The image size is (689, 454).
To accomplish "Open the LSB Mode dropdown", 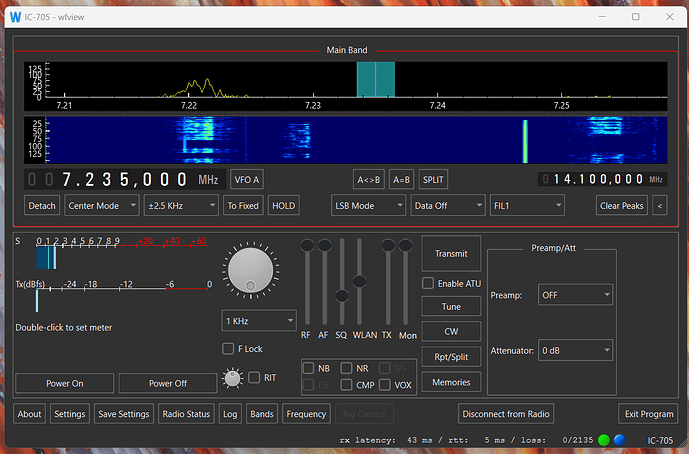I will pyautogui.click(x=368, y=206).
